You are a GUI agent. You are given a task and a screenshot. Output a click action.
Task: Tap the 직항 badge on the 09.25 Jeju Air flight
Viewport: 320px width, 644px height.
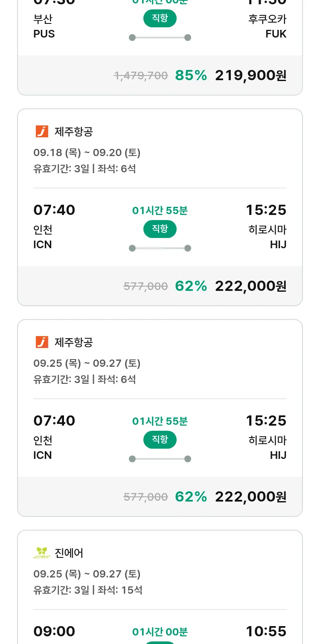160,440
